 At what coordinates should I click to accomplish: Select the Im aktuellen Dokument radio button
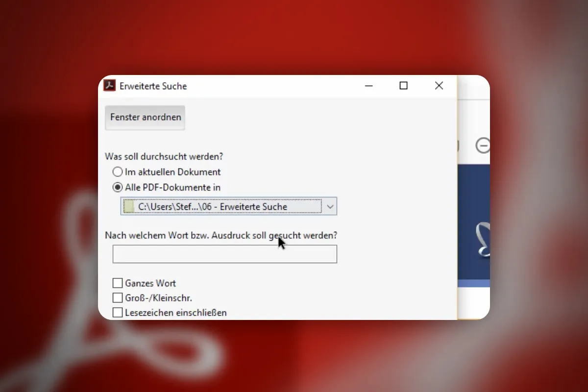click(118, 172)
